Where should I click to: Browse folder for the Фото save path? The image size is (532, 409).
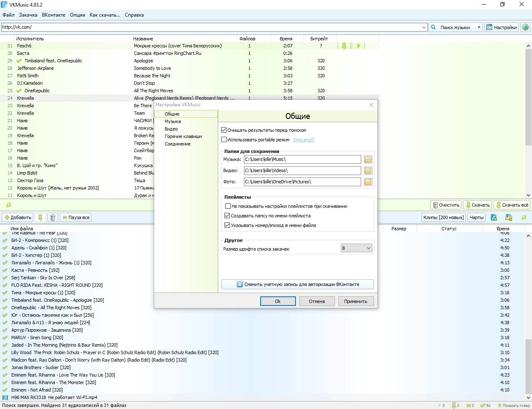click(x=368, y=182)
